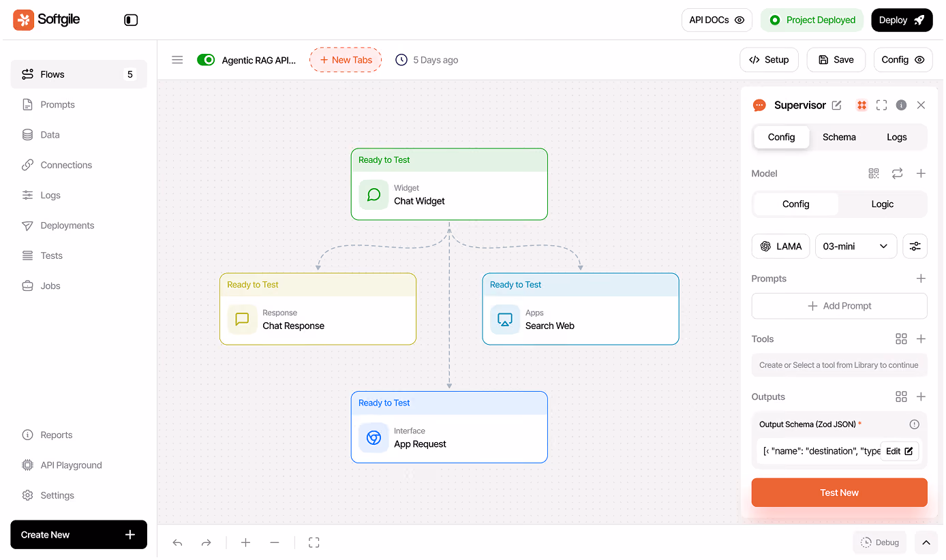
Task: Add an output with Outputs plus icon
Action: pyautogui.click(x=921, y=396)
